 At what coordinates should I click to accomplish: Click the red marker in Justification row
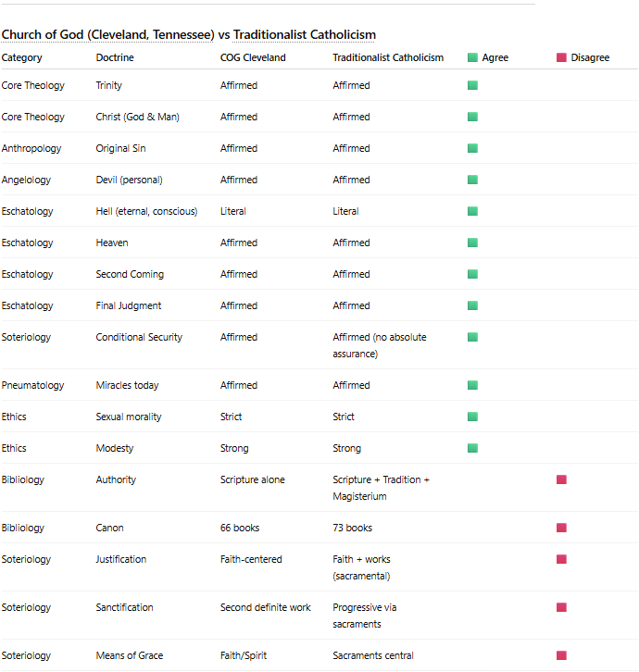561,559
